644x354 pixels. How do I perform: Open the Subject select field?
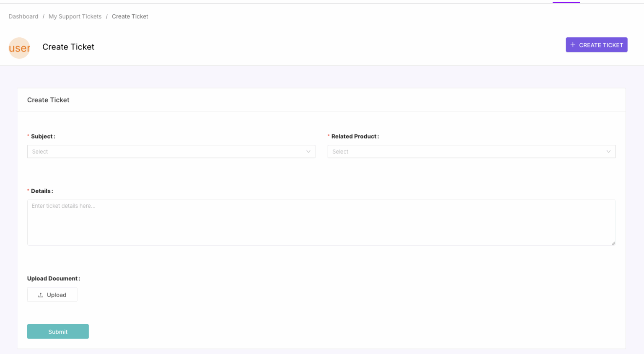click(x=168, y=152)
